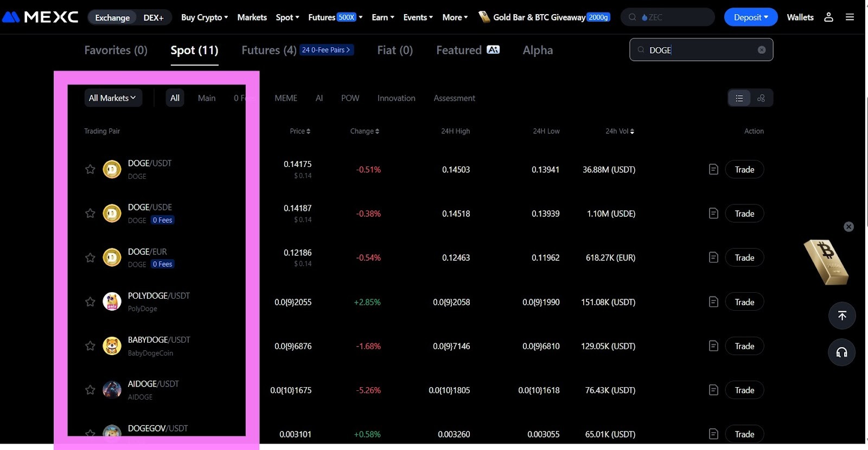
Task: Open the customer support headset icon
Action: click(x=841, y=352)
